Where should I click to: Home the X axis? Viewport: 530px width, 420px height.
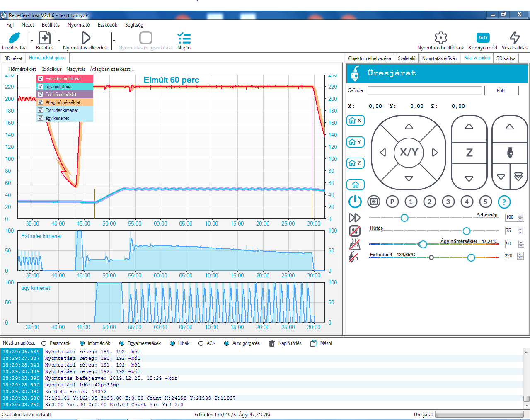(x=355, y=121)
